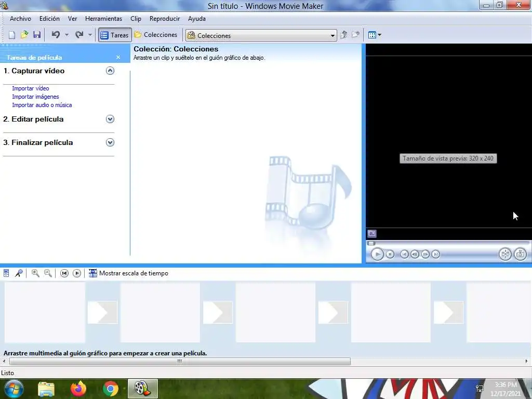Go up one level in collections
This screenshot has height=399, width=532.
tap(344, 35)
